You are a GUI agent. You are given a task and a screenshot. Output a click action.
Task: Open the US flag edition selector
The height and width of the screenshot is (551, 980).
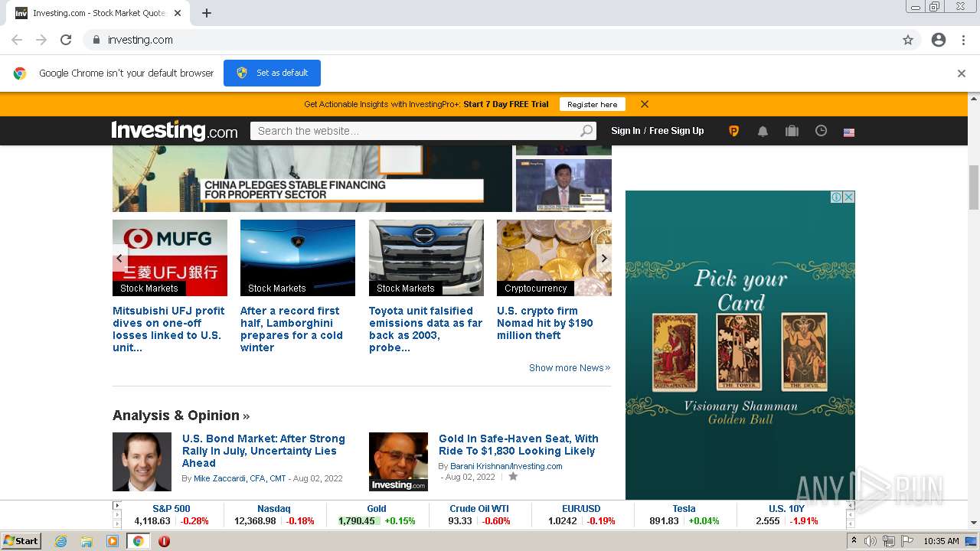click(x=849, y=132)
